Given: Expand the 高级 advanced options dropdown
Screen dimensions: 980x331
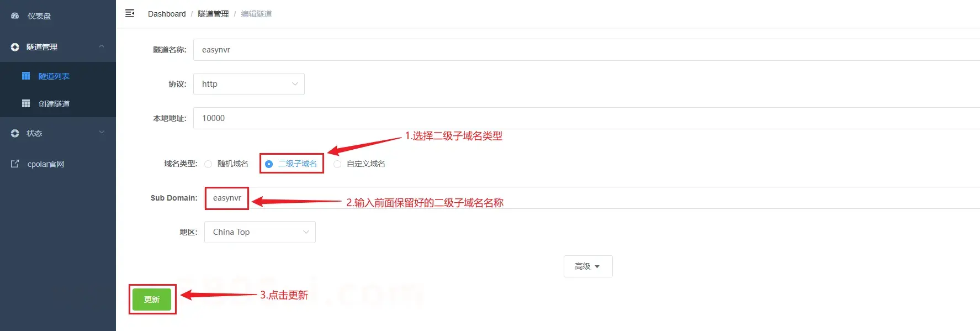Looking at the screenshot, I should [588, 266].
